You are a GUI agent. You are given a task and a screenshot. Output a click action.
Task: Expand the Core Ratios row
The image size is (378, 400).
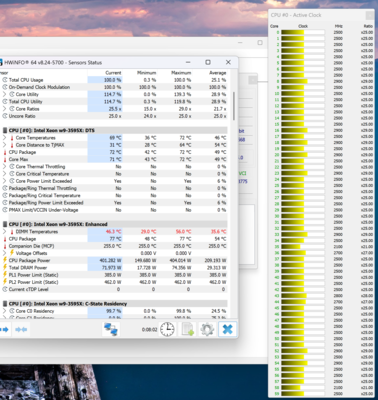[x=4, y=109]
